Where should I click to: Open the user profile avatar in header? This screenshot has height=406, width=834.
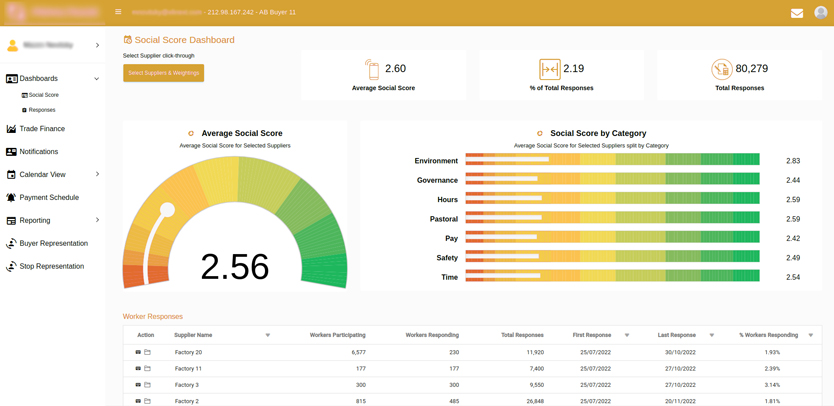pos(821,12)
